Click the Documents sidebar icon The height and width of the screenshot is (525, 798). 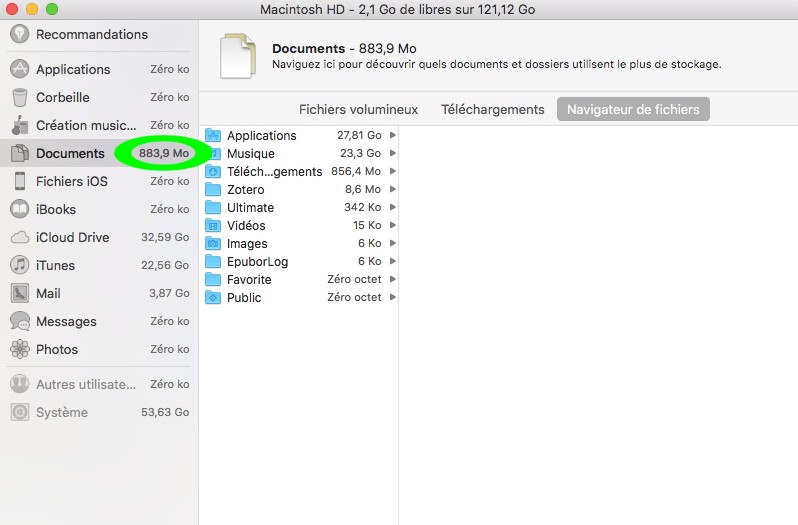click(19, 153)
